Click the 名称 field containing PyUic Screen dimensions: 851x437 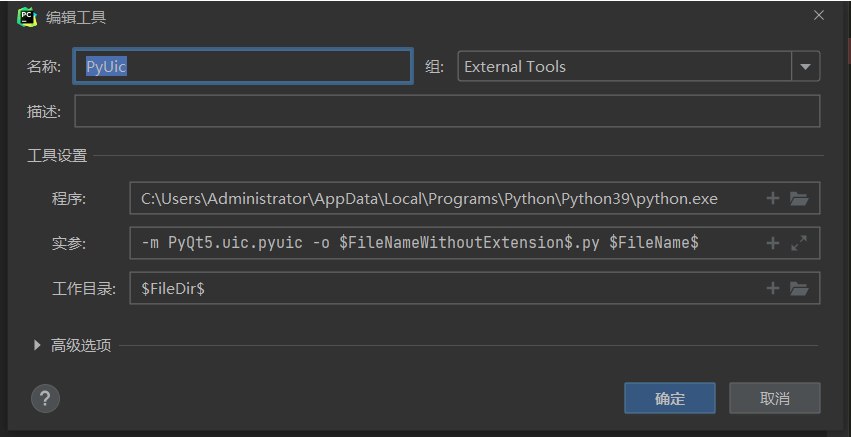(x=242, y=67)
